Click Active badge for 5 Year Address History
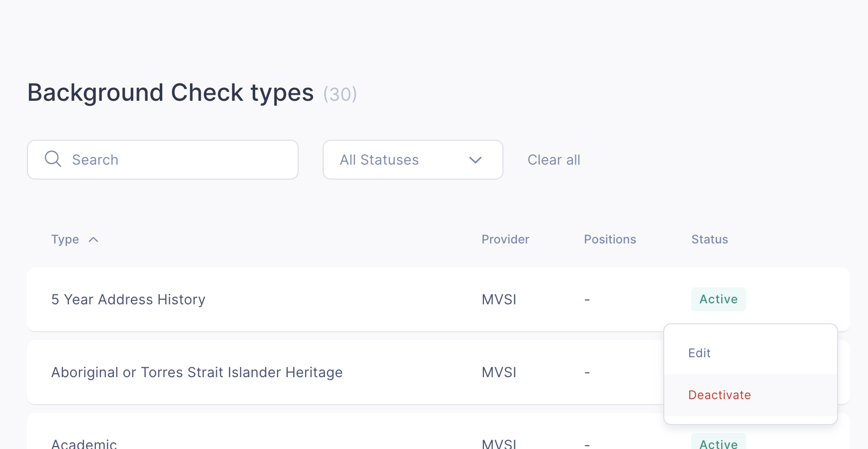 pyautogui.click(x=719, y=299)
